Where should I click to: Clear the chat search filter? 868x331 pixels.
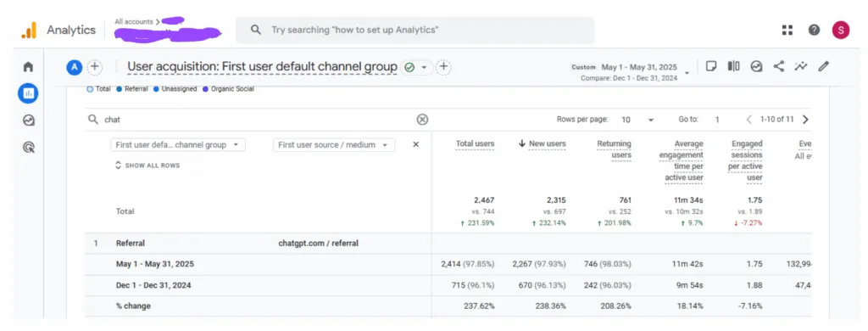coord(422,119)
